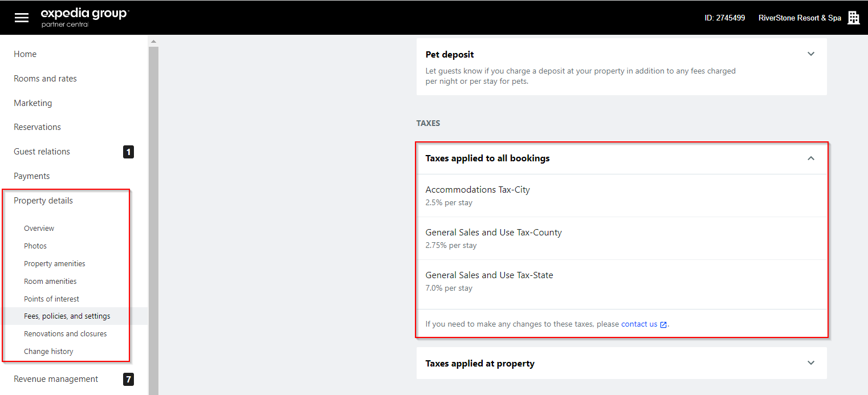The image size is (868, 395).
Task: Open Rooms and rates menu
Action: (x=45, y=79)
